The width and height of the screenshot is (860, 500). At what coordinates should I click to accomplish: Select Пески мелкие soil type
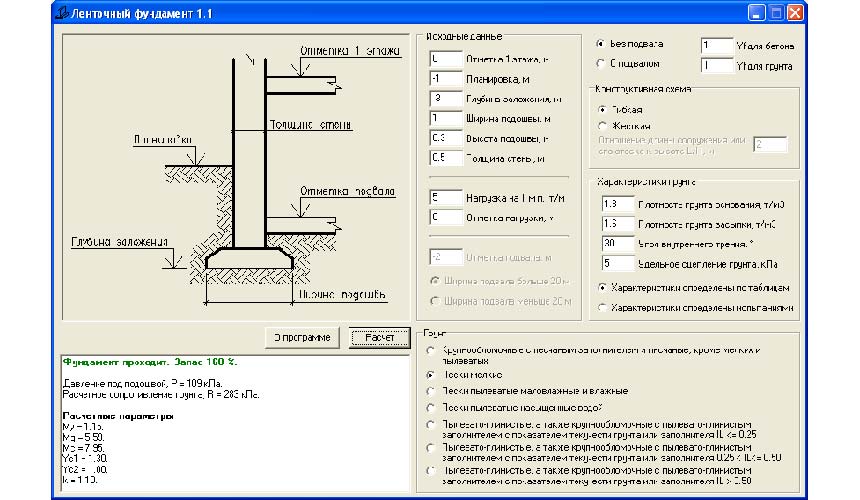[431, 373]
